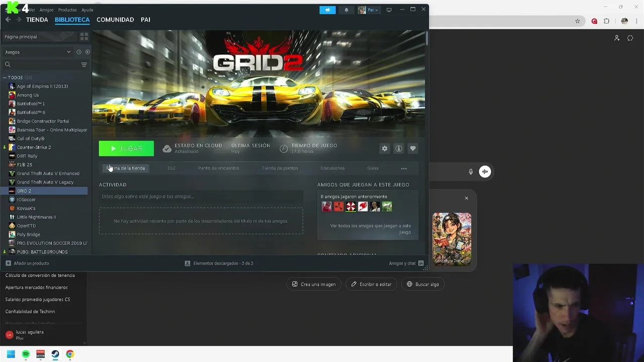The image size is (644, 362).
Task: Click the Steam back navigation arrow
Action: (8, 20)
